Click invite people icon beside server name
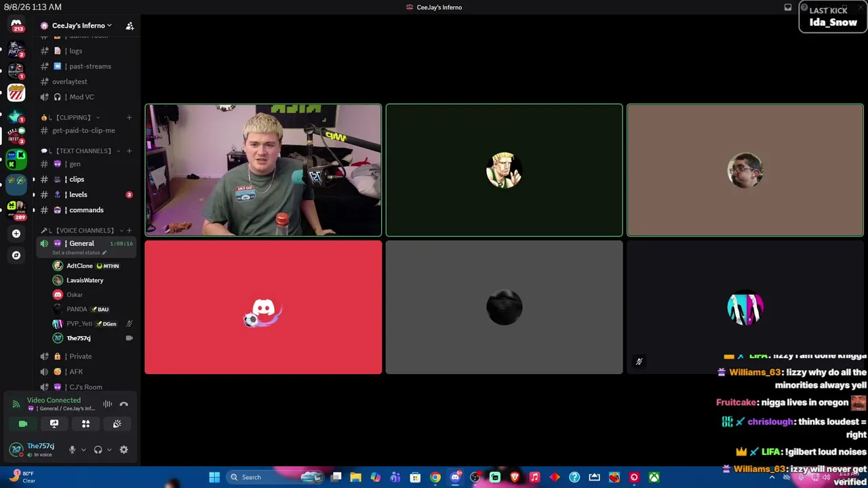The height and width of the screenshot is (488, 868). pyautogui.click(x=130, y=26)
